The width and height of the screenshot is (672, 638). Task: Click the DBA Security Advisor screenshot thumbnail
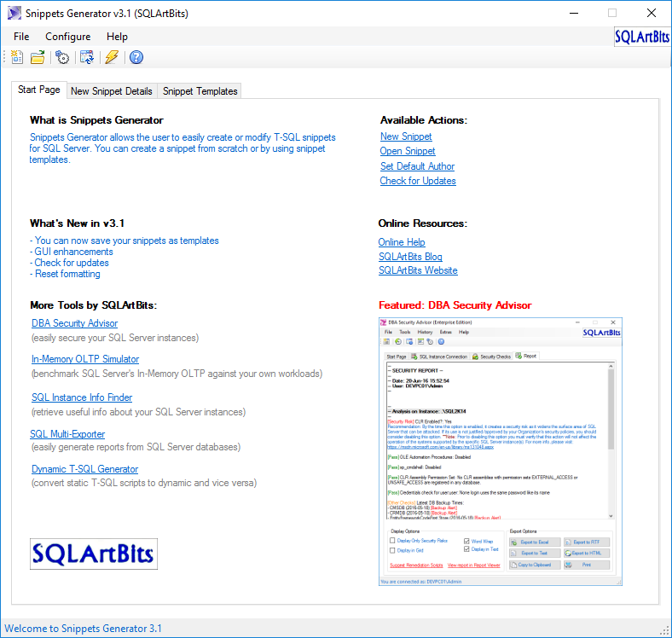[x=500, y=451]
